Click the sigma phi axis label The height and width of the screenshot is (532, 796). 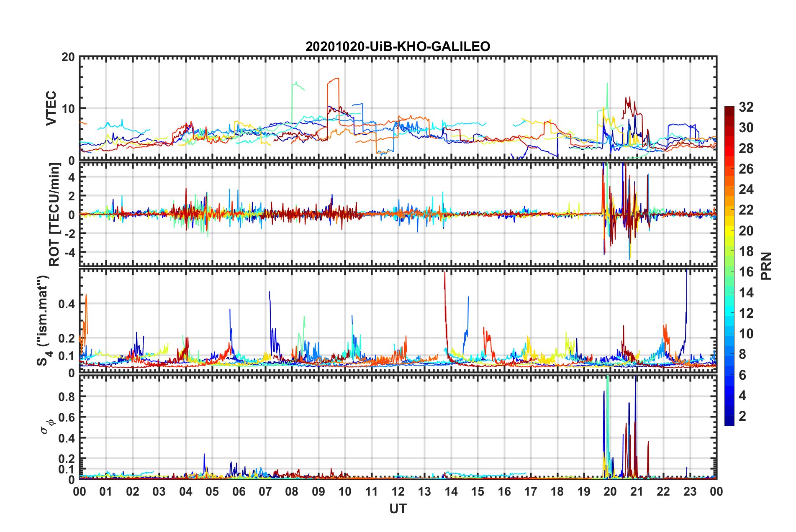click(47, 427)
